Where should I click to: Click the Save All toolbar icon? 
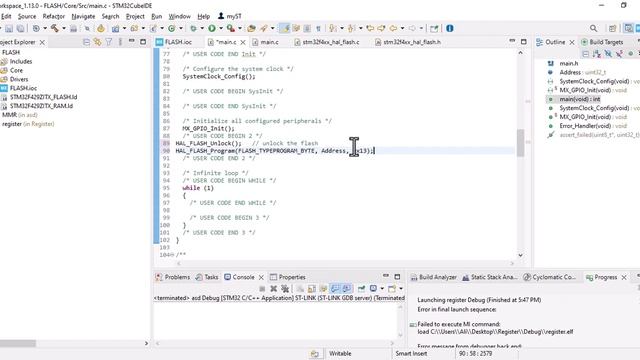point(20,28)
